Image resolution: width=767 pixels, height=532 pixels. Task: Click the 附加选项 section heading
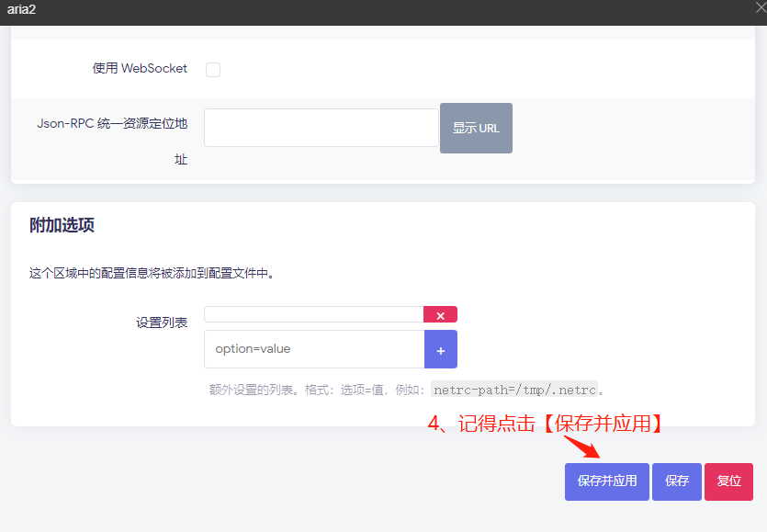point(62,225)
